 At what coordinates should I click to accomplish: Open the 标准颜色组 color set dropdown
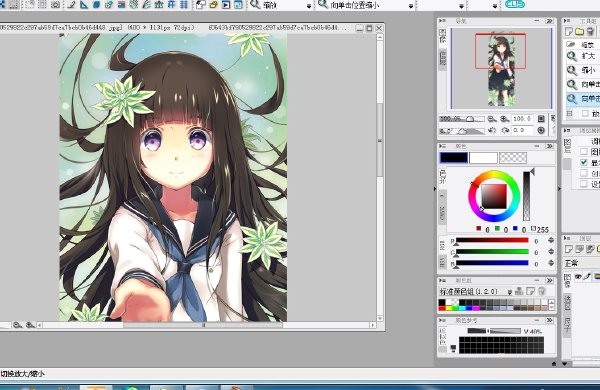[510, 292]
